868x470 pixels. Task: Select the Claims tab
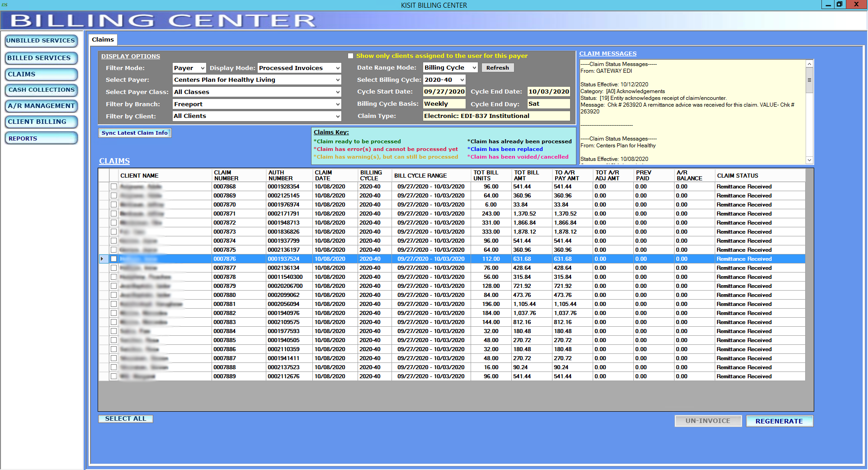103,40
